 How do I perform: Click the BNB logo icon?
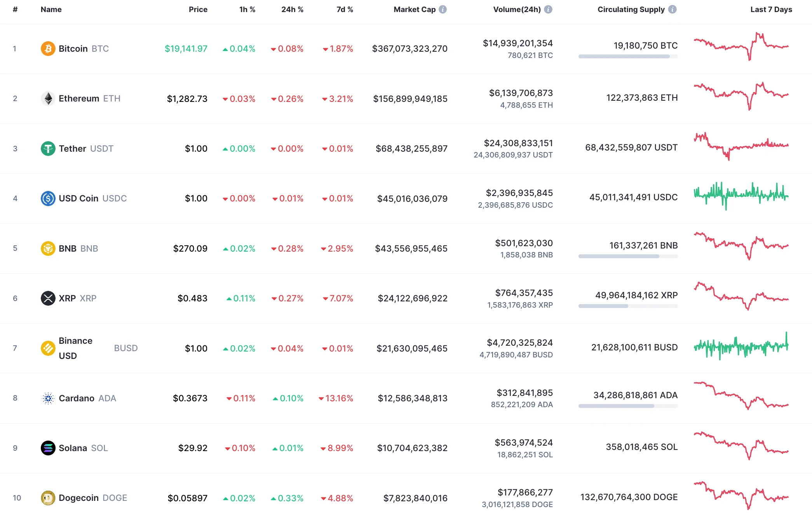tap(48, 248)
